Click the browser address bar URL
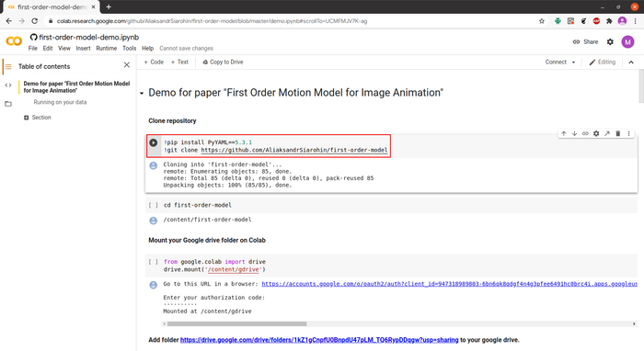The width and height of the screenshot is (644, 351). [x=212, y=21]
